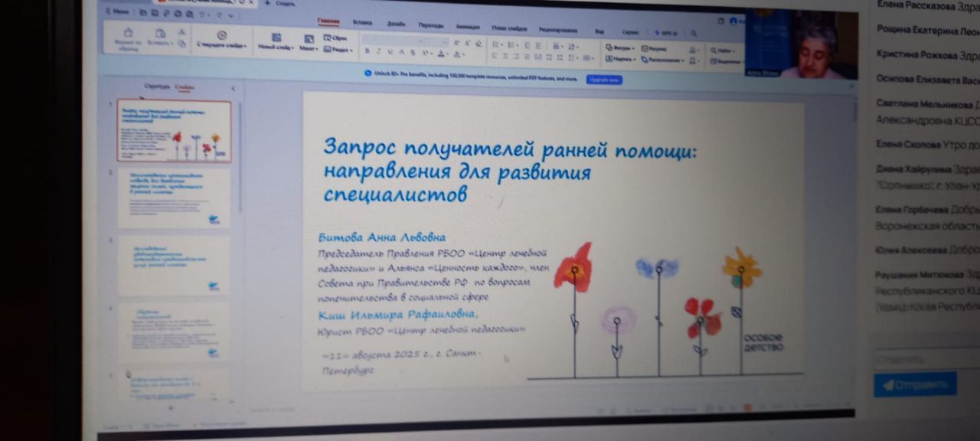Click the blue Send button in chat

click(x=915, y=384)
